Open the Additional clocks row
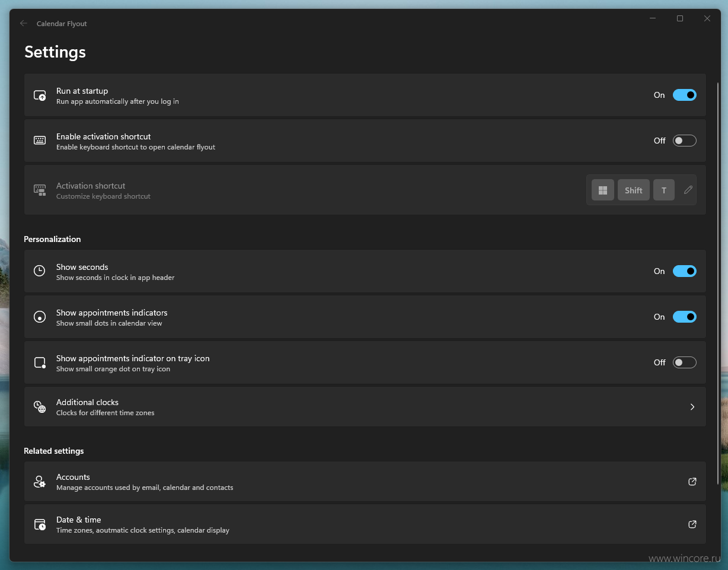Viewport: 728px width, 570px height. (365, 407)
